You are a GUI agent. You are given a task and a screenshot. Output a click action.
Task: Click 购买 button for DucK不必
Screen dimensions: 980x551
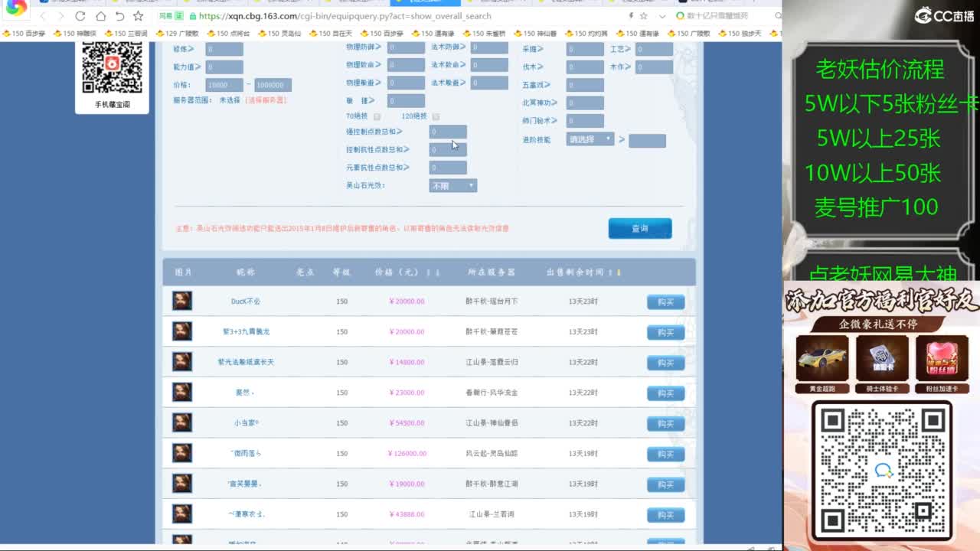point(665,302)
